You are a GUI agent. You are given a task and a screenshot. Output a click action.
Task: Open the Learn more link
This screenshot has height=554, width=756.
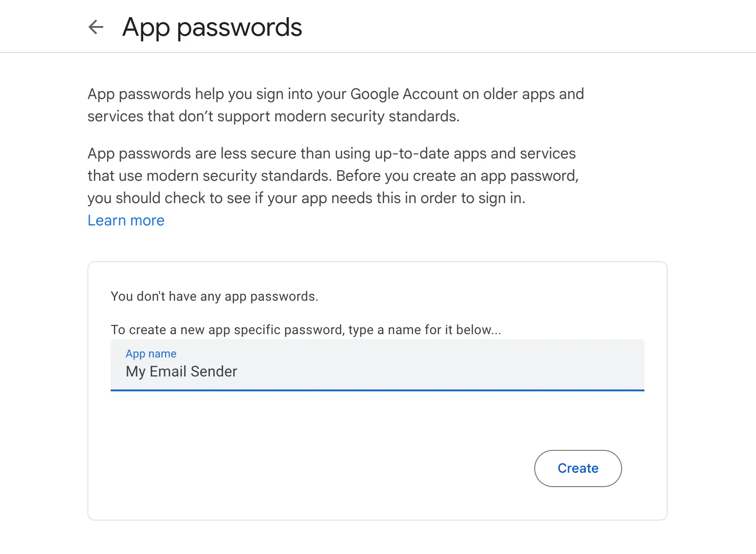point(126,220)
